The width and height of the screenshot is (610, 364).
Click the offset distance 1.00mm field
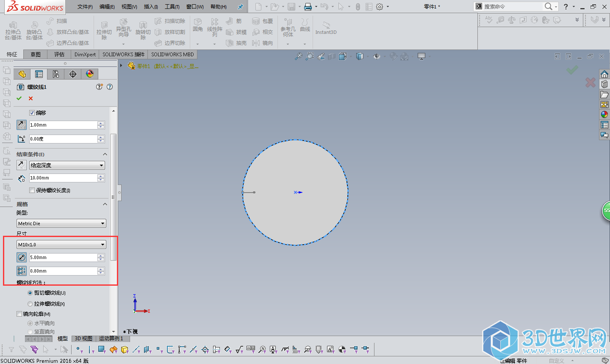pos(63,125)
